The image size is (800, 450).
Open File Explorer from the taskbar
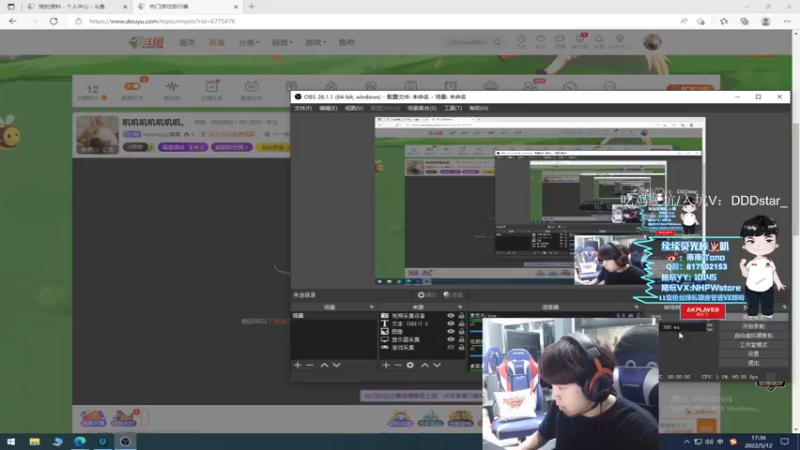pyautogui.click(x=34, y=441)
